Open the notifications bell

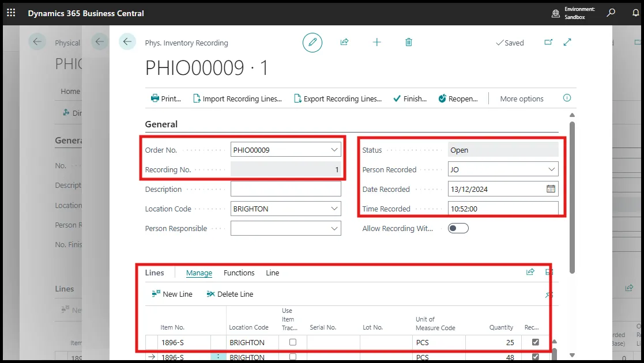[635, 13]
